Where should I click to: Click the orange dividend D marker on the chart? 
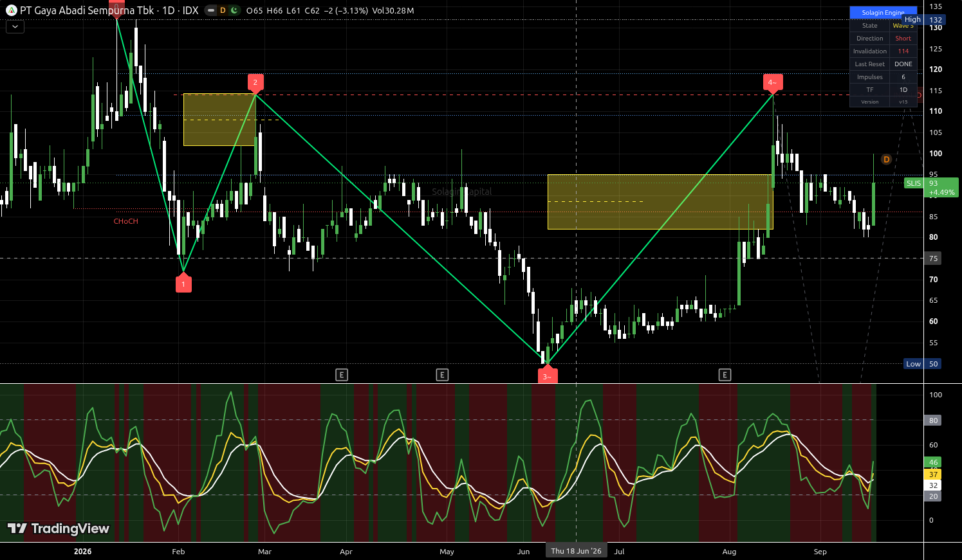click(886, 159)
